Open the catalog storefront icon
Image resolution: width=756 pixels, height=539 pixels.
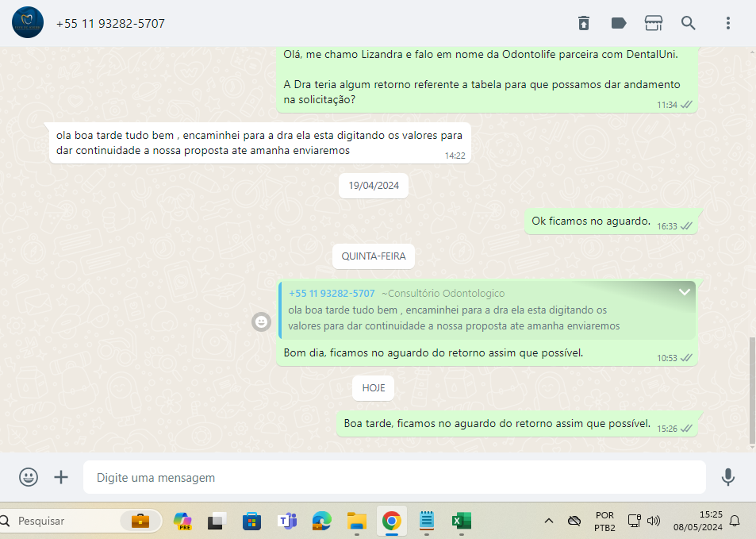click(x=654, y=23)
